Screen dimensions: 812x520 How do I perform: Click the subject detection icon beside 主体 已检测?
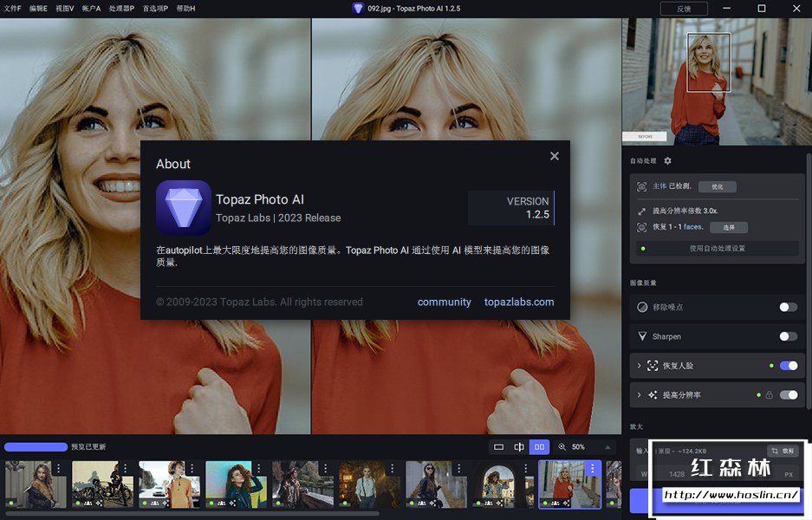pos(641,186)
